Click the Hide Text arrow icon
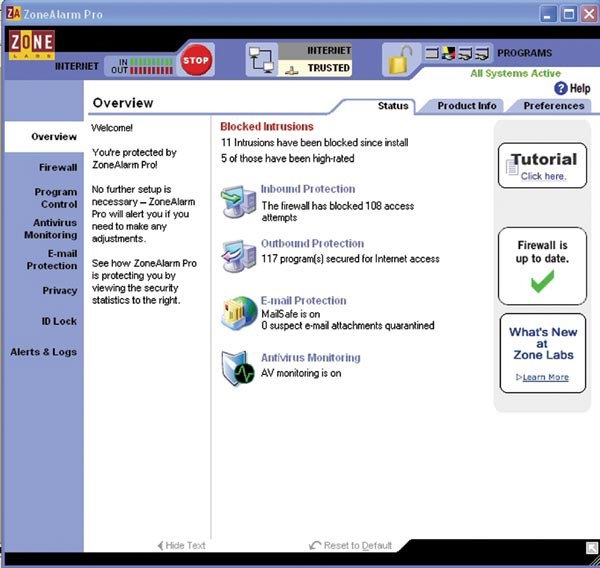 pyautogui.click(x=160, y=545)
